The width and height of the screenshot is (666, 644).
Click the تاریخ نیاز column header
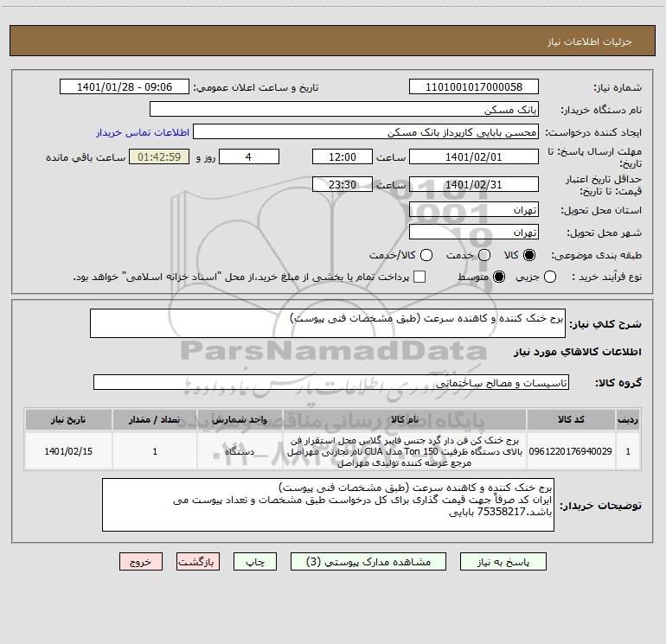click(x=68, y=419)
